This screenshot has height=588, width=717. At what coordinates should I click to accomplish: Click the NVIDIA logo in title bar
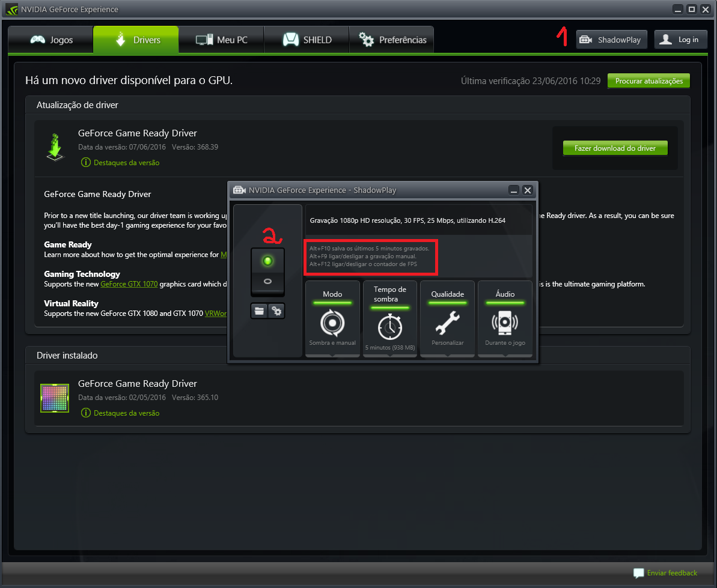pos(11,9)
